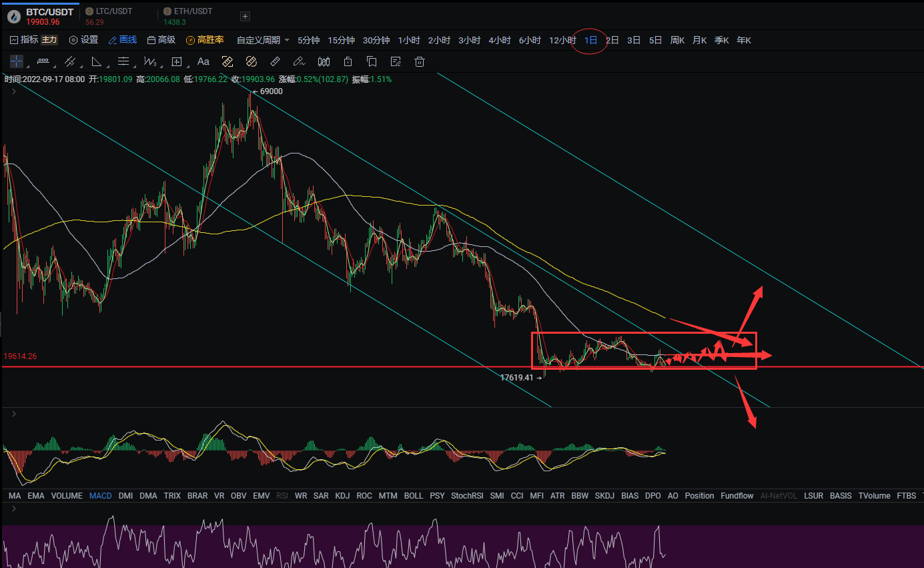Select the Aa text annotation tool
This screenshot has width=924, height=568.
[x=203, y=61]
